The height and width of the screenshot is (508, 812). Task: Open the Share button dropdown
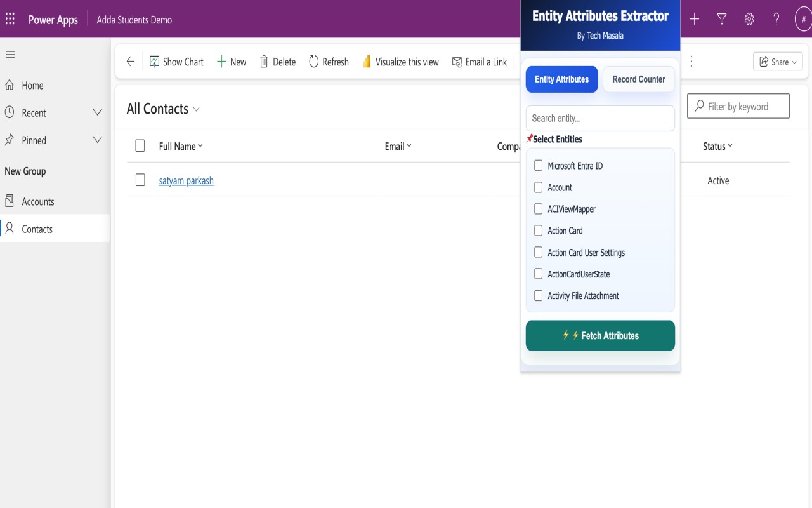[x=778, y=62]
